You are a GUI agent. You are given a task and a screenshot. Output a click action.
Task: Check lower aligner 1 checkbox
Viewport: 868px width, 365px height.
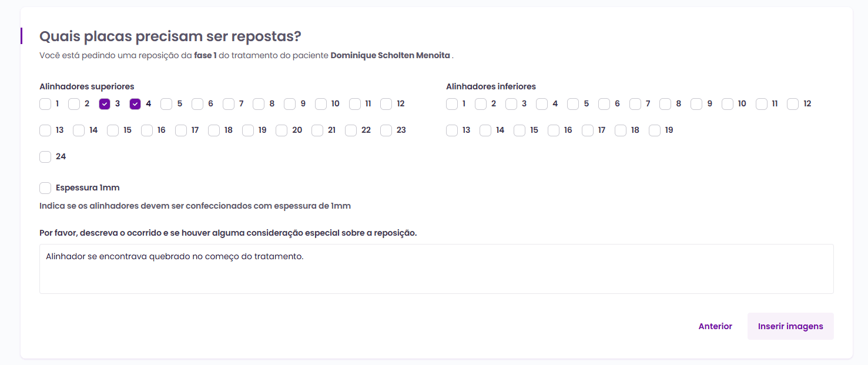[x=452, y=104]
